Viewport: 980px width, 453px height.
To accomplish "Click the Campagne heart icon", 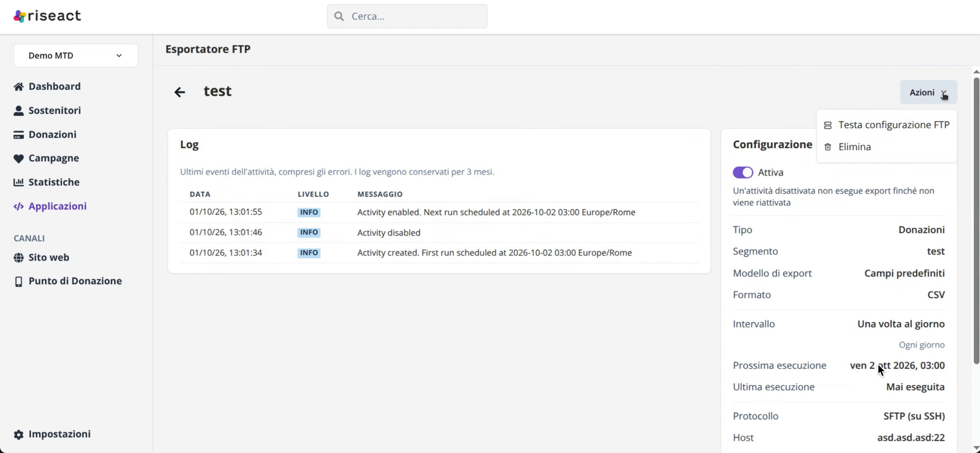I will point(18,159).
